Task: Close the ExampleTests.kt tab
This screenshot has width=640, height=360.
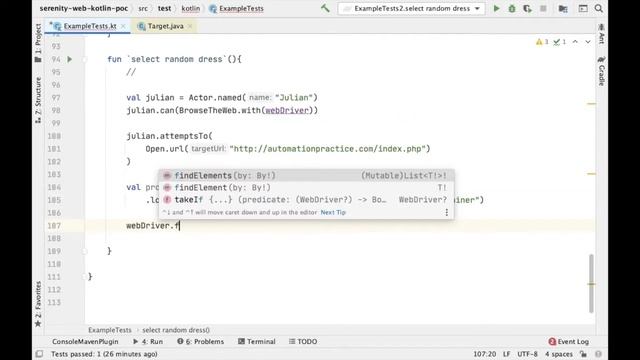Action: 123,26
